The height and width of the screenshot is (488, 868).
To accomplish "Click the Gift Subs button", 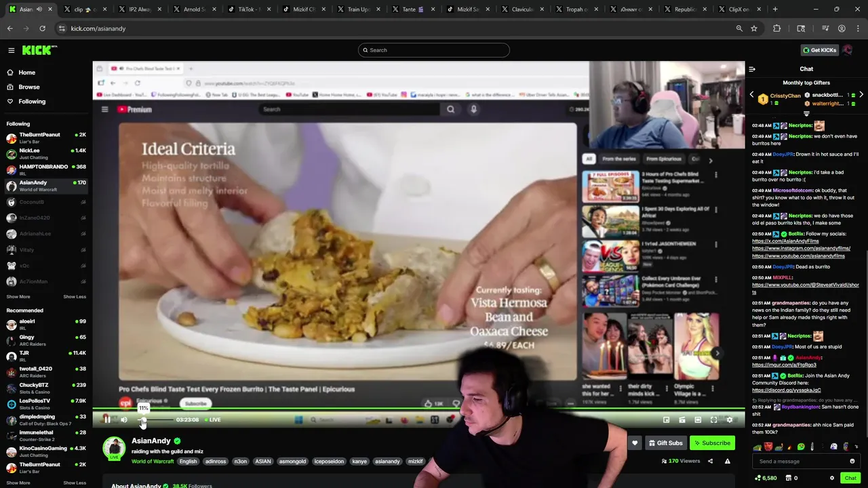I will click(x=665, y=443).
